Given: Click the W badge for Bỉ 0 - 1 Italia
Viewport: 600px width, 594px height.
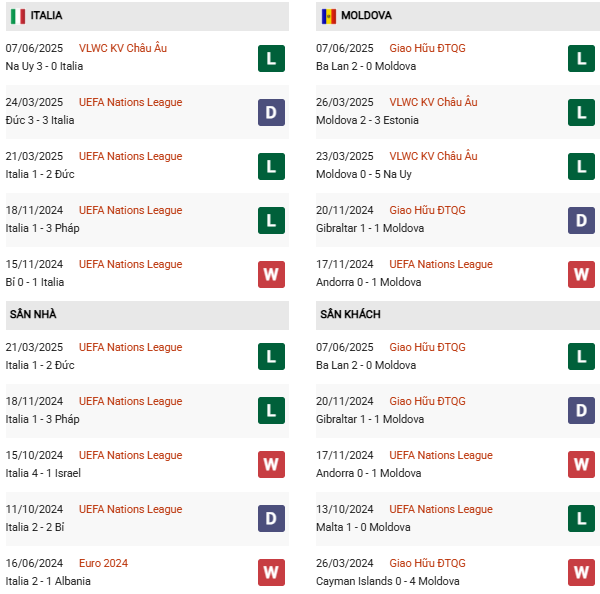Looking at the screenshot, I should (x=271, y=274).
